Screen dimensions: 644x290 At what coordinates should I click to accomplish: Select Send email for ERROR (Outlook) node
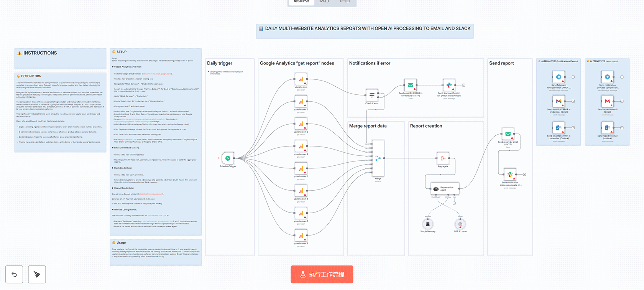(559, 128)
